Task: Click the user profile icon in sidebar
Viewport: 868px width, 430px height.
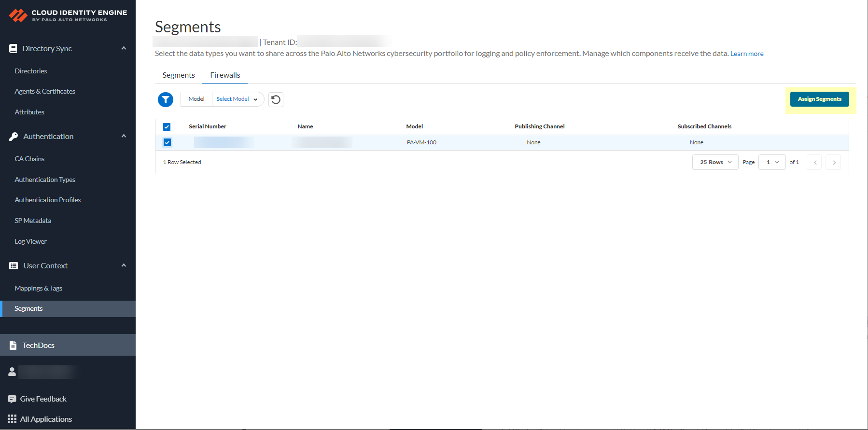Action: pyautogui.click(x=12, y=372)
